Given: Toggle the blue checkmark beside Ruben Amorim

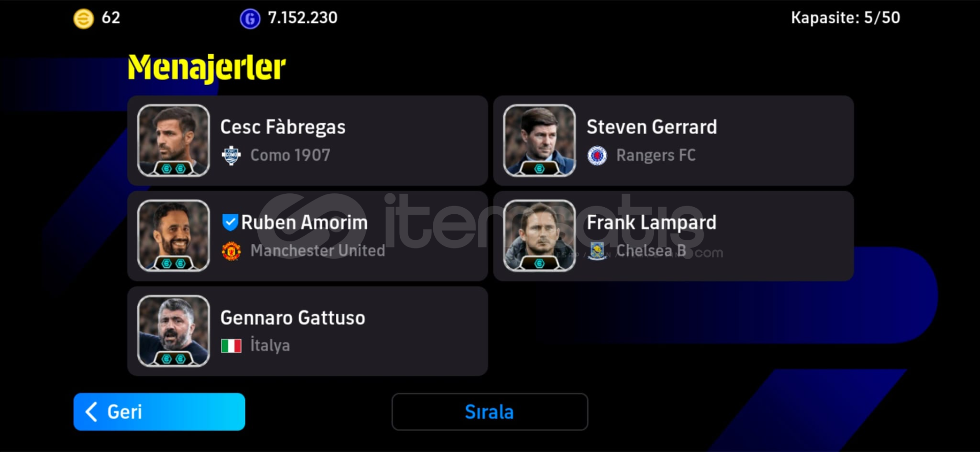Looking at the screenshot, I should [230, 222].
